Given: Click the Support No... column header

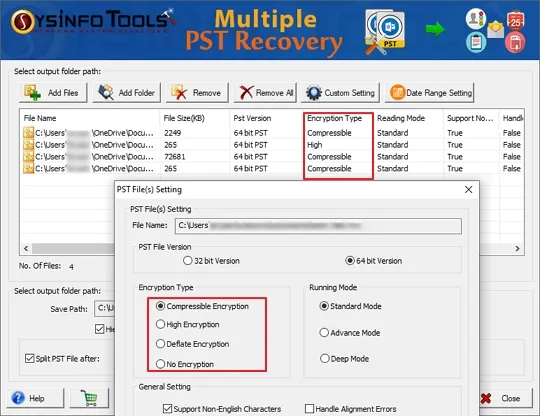Looking at the screenshot, I should pyautogui.click(x=471, y=118).
